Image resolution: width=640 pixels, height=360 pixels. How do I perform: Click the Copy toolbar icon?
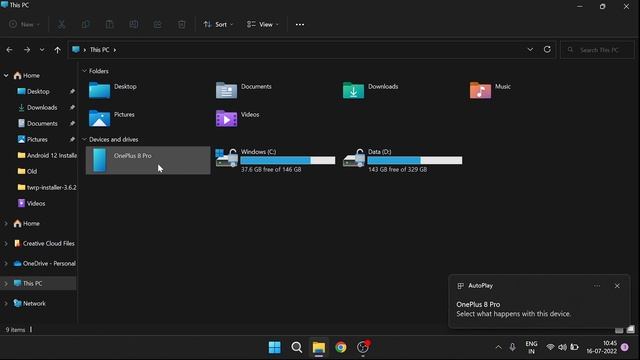tap(85, 24)
